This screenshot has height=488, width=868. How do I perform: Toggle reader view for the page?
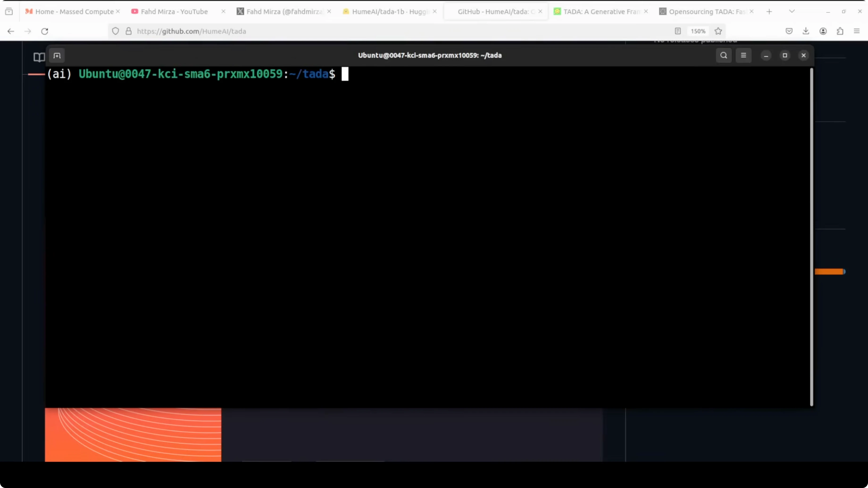pos(678,31)
